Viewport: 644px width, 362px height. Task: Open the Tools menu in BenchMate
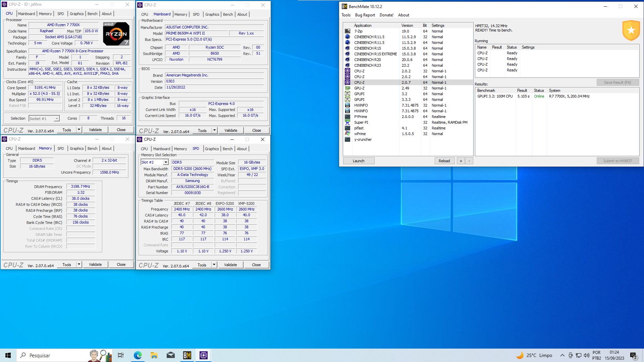346,15
